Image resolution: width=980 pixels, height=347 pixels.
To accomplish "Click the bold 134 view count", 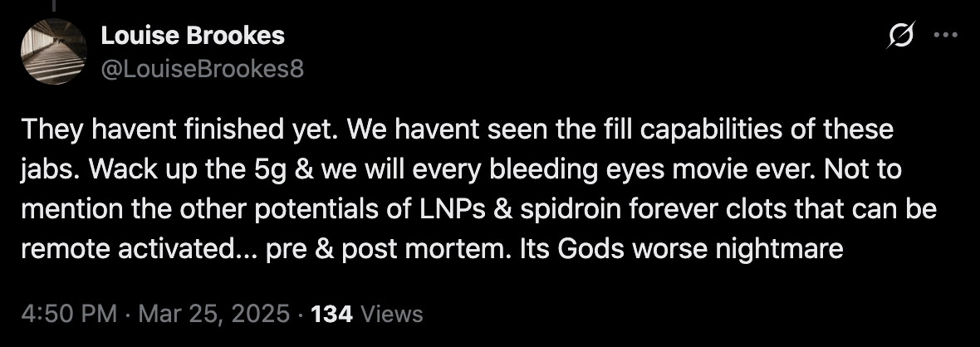I will [x=331, y=315].
